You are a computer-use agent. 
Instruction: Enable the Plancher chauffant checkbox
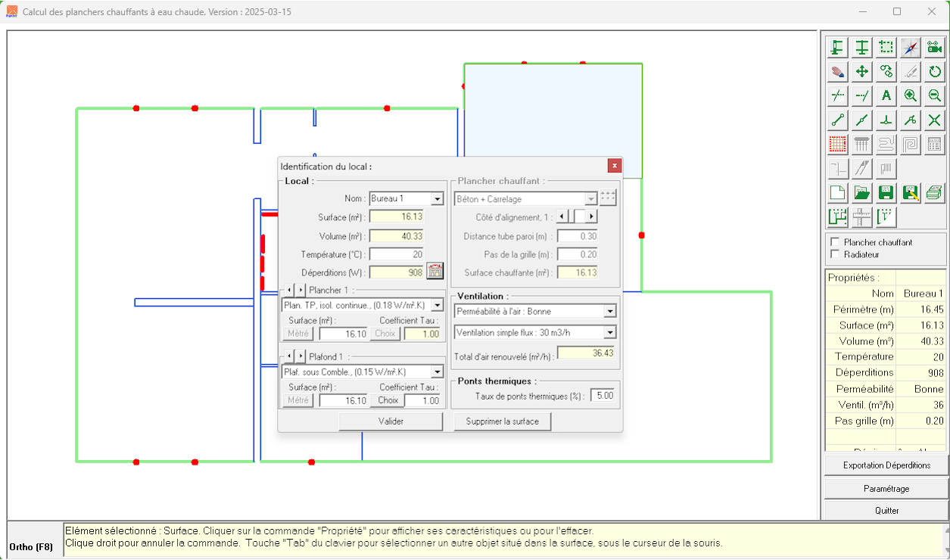(x=835, y=242)
